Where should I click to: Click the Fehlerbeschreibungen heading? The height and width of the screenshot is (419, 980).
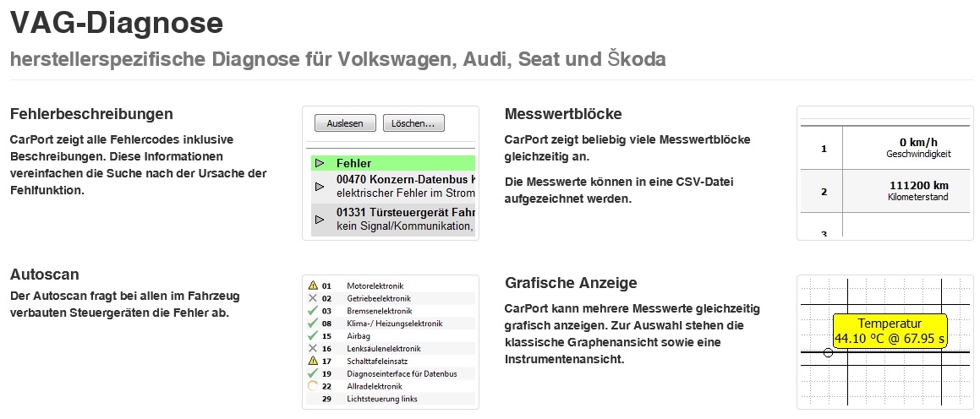[91, 114]
